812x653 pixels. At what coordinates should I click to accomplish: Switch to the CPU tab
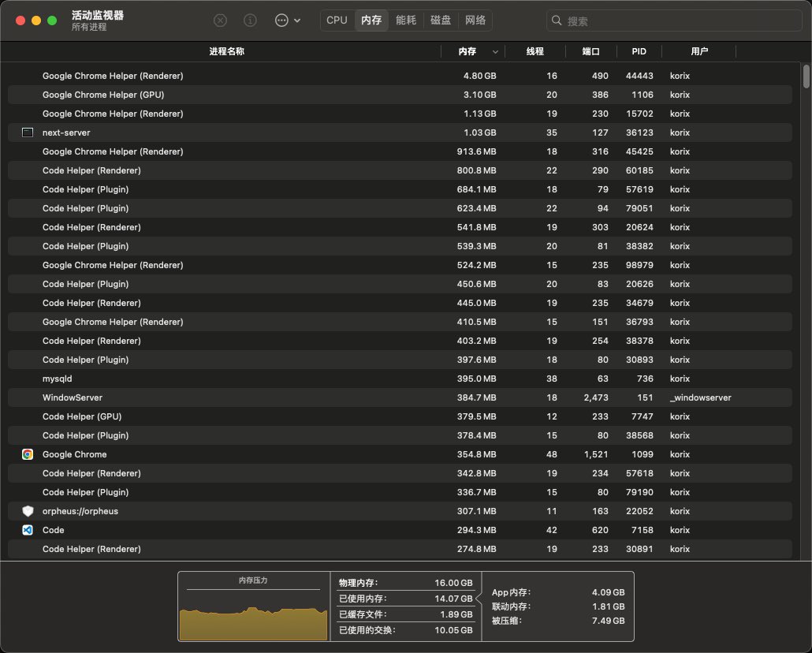337,21
